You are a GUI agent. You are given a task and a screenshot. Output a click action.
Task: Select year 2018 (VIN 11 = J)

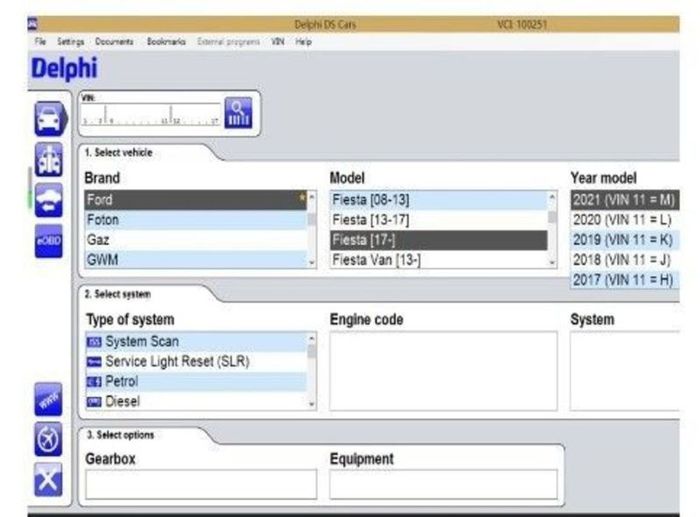pyautogui.click(x=625, y=259)
